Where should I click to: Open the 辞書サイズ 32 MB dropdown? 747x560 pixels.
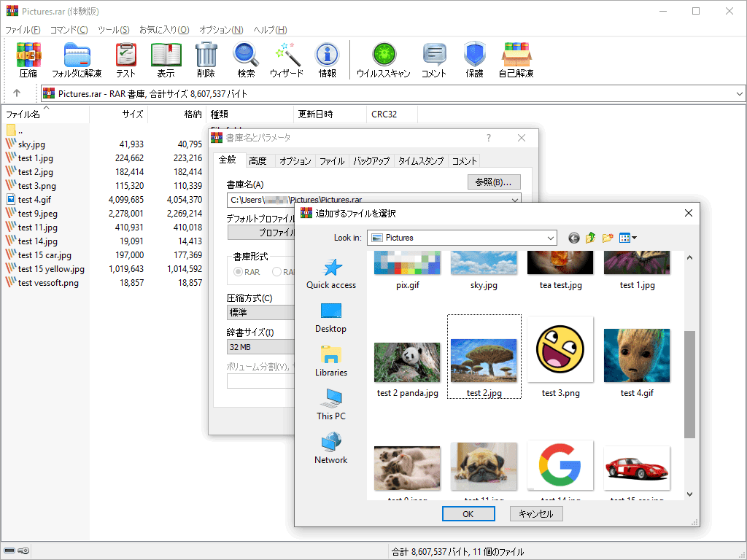click(x=260, y=347)
